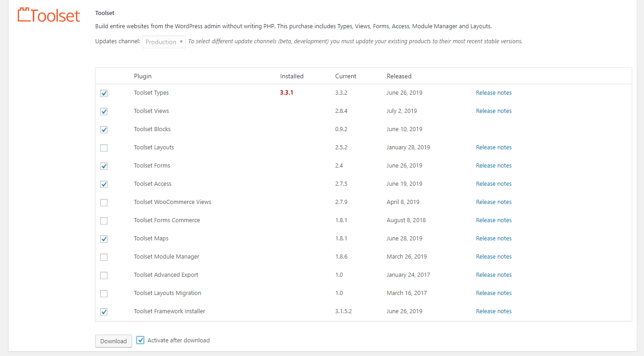644x356 pixels.
Task: Check the Toolset Forms Commerce checkbox
Action: point(104,221)
